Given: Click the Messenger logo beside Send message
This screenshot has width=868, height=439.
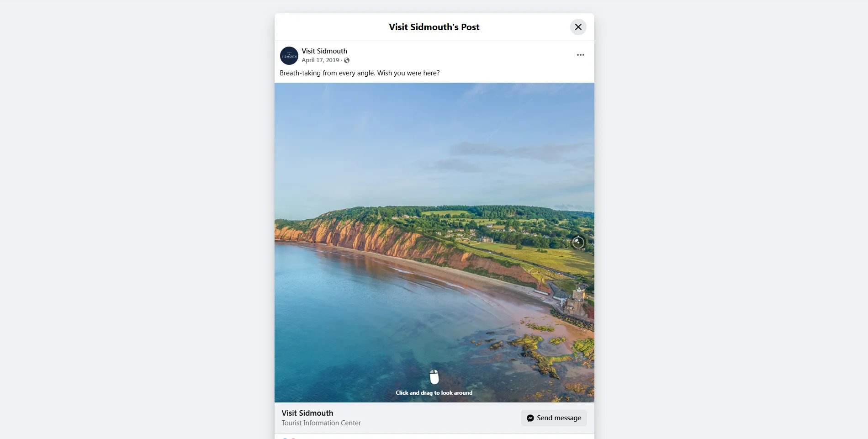Looking at the screenshot, I should point(530,418).
